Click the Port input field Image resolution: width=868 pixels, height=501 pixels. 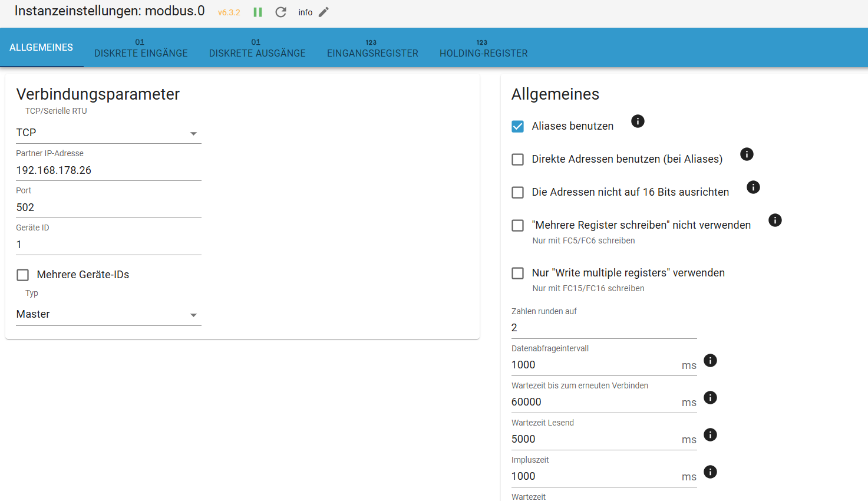(x=109, y=207)
